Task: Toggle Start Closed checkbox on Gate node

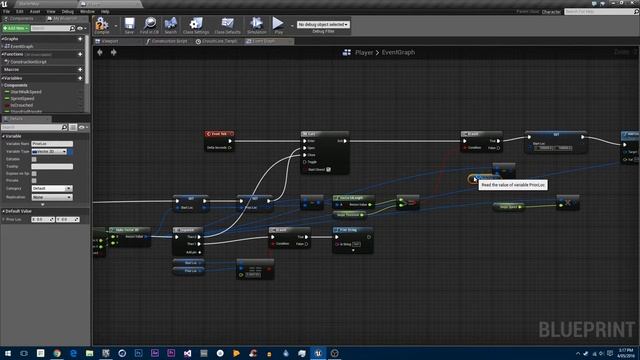Action: click(328, 169)
